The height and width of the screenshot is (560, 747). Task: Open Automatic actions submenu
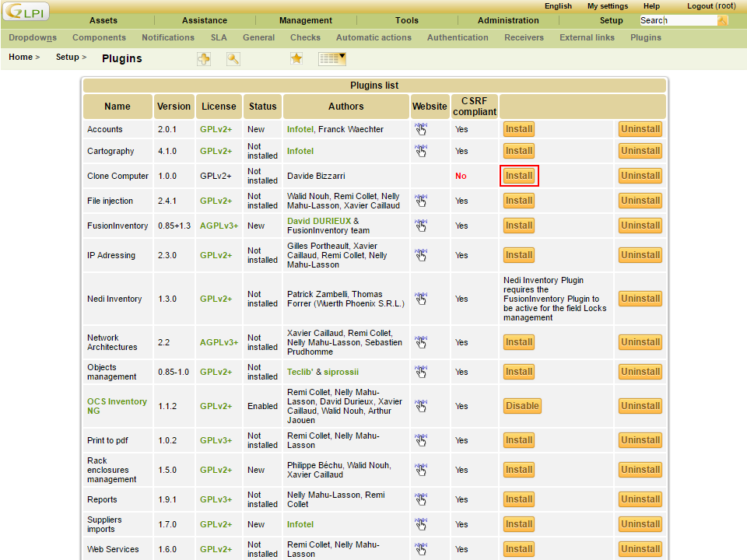pos(373,37)
